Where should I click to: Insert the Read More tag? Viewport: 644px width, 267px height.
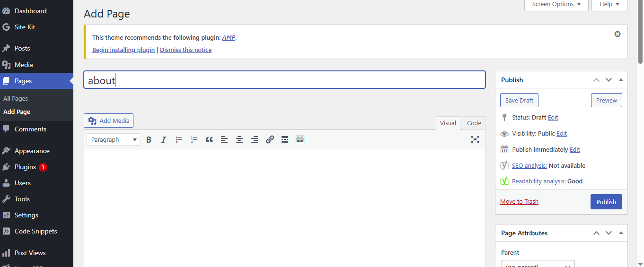click(x=285, y=139)
